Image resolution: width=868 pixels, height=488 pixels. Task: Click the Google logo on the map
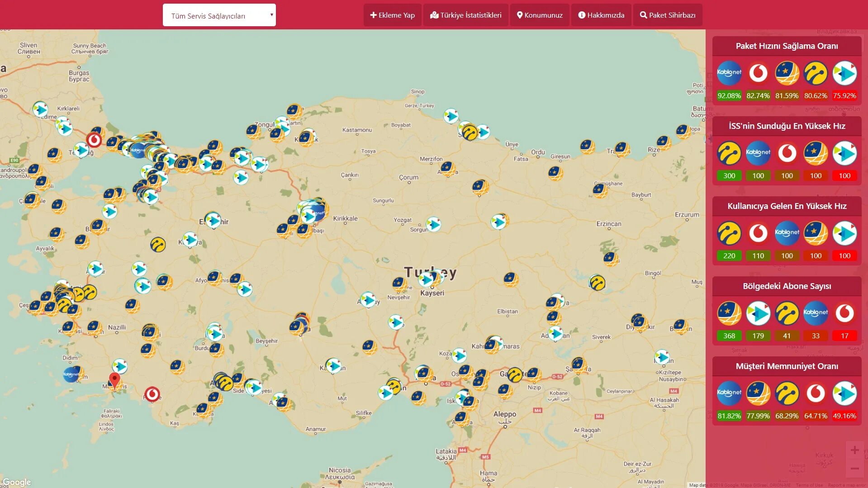click(17, 482)
